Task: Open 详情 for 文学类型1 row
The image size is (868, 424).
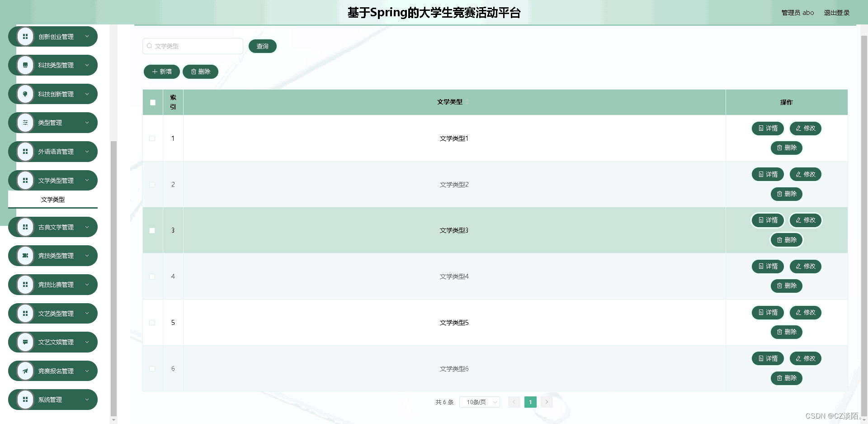Action: tap(768, 129)
